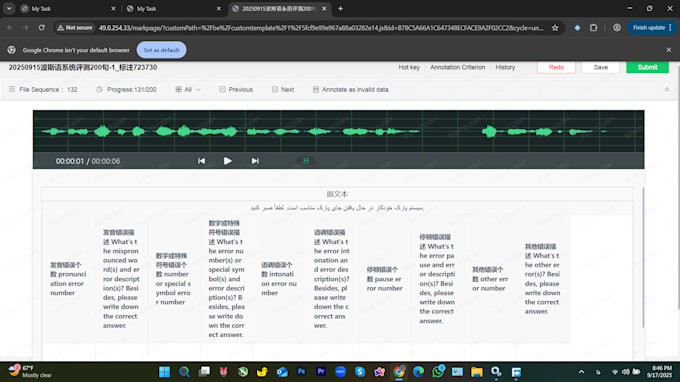The height and width of the screenshot is (382, 680).
Task: Open the Annotation Criterion
Action: pos(458,67)
